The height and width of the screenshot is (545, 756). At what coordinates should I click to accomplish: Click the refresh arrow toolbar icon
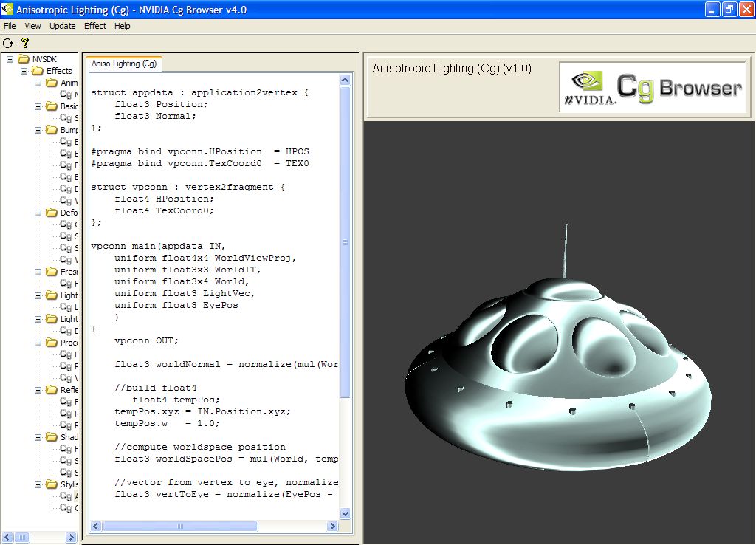8,43
